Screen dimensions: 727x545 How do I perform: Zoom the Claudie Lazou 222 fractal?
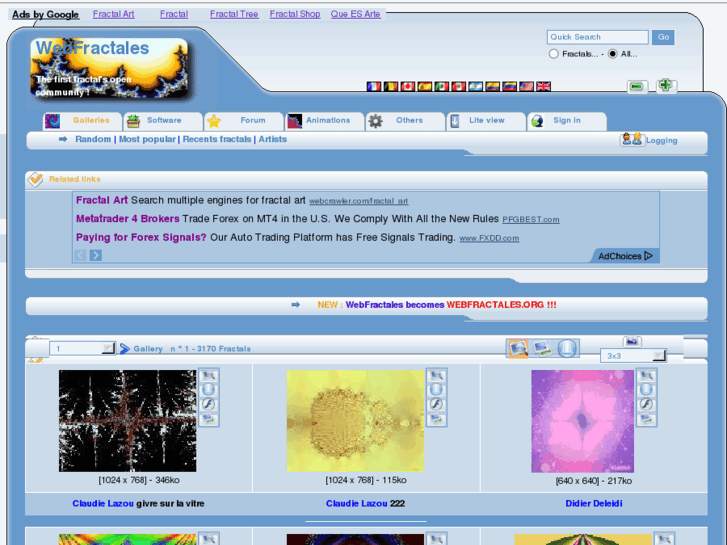tap(436, 376)
